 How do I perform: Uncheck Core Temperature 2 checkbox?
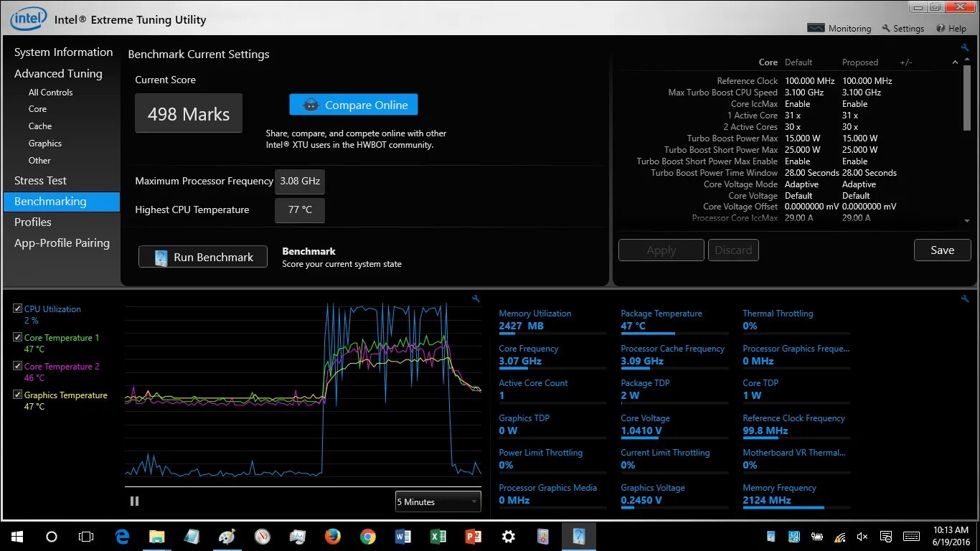point(18,366)
